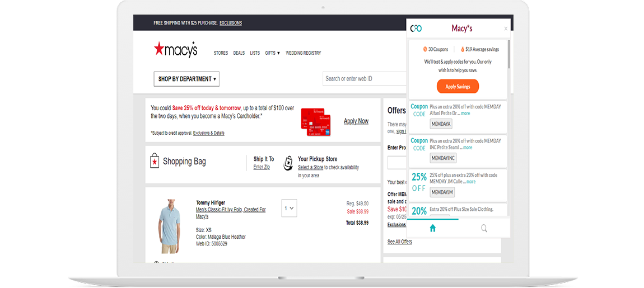Click into the search or web ID field

coord(365,78)
